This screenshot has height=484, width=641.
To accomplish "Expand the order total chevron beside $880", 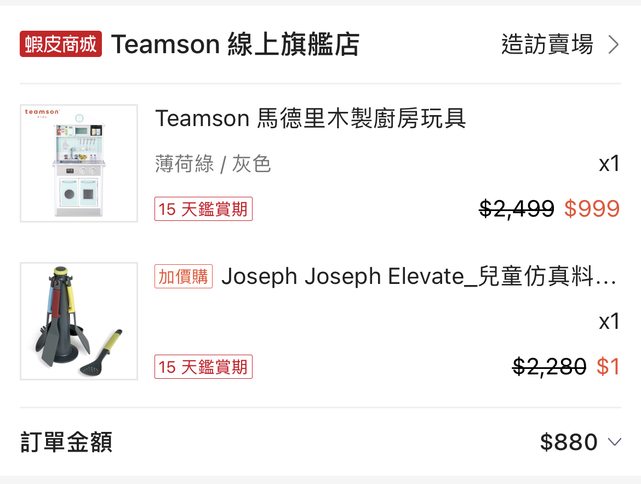I will (614, 442).
